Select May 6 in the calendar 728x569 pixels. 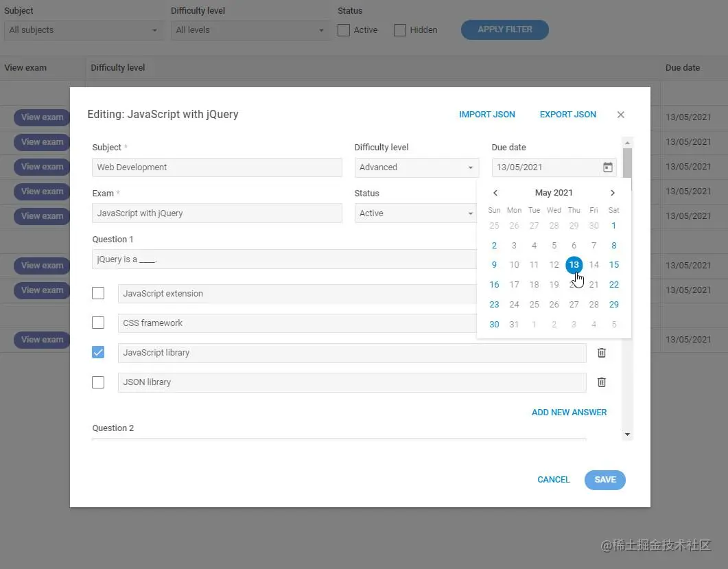(x=574, y=245)
